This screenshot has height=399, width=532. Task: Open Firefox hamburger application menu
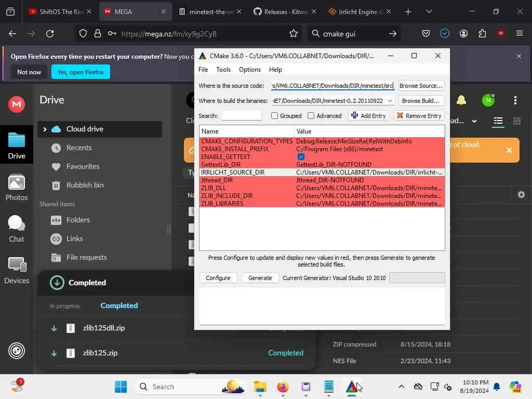(519, 34)
